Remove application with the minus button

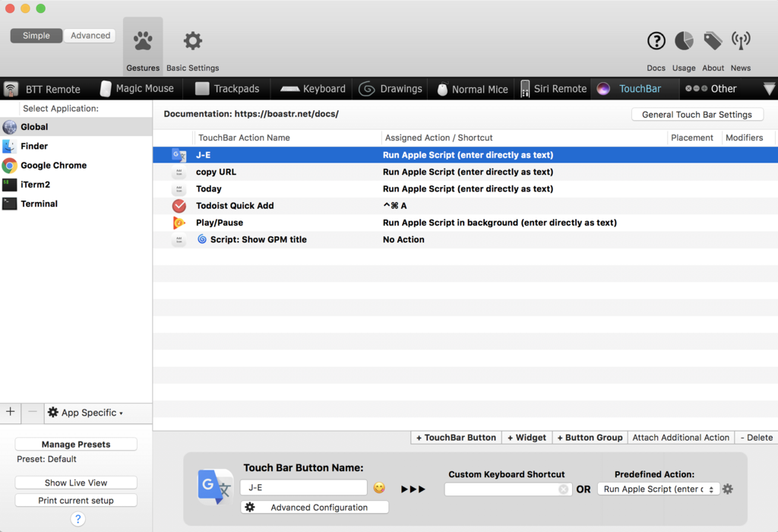pos(32,412)
